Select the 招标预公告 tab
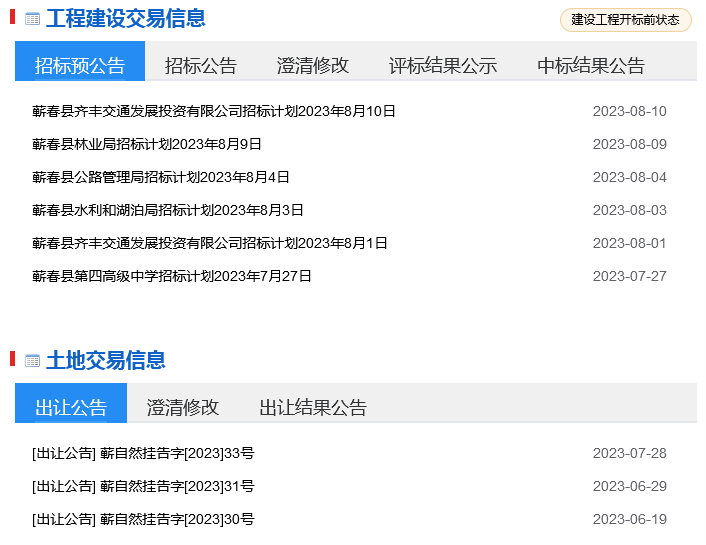Image resolution: width=706 pixels, height=545 pixels. (80, 61)
